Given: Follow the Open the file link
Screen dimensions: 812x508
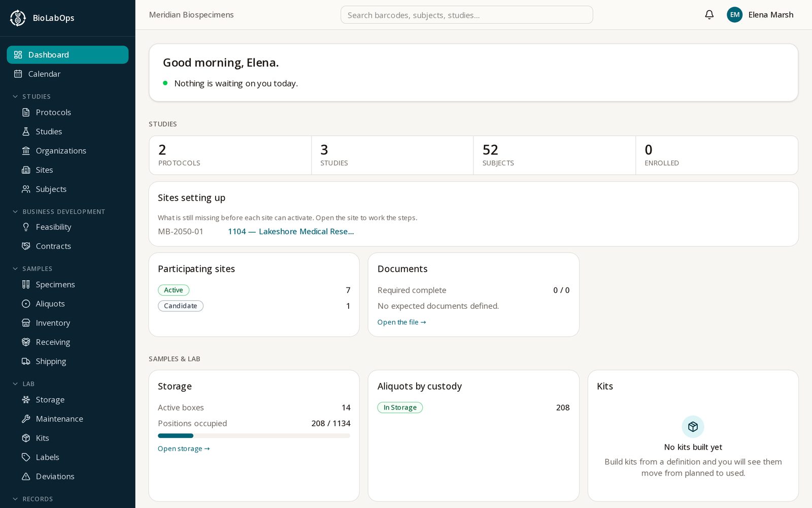Looking at the screenshot, I should pos(401,322).
